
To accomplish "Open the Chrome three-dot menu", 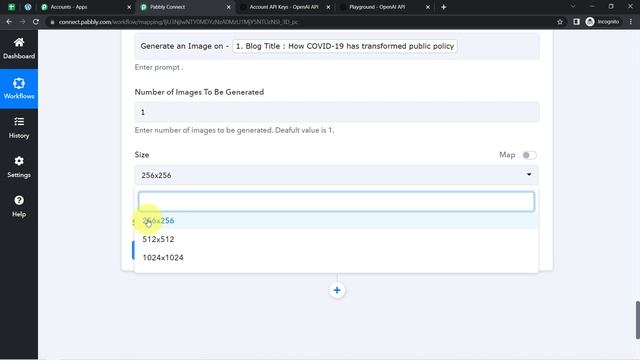I will click(631, 22).
